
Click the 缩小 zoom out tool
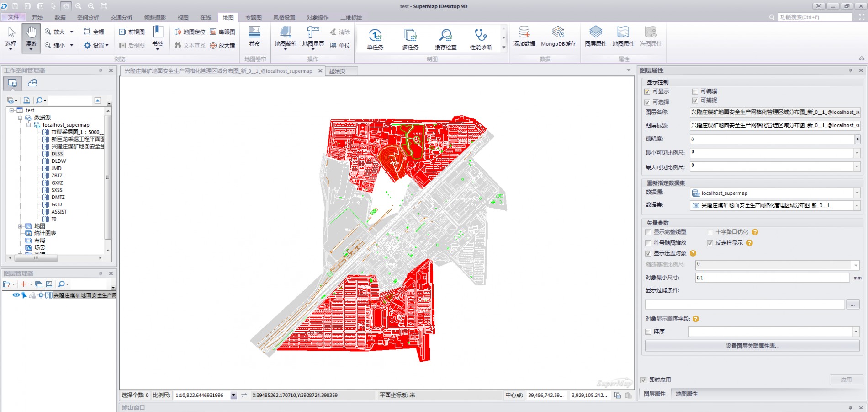click(x=55, y=45)
